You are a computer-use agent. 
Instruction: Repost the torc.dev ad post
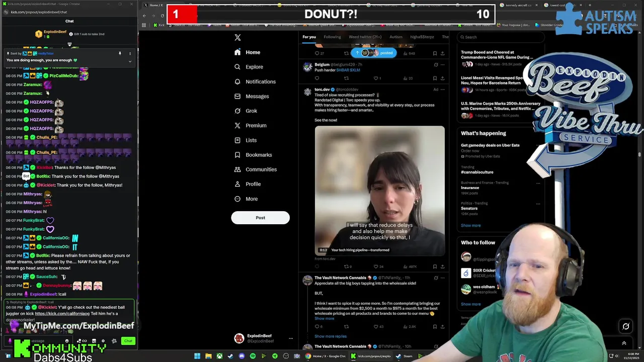347,266
